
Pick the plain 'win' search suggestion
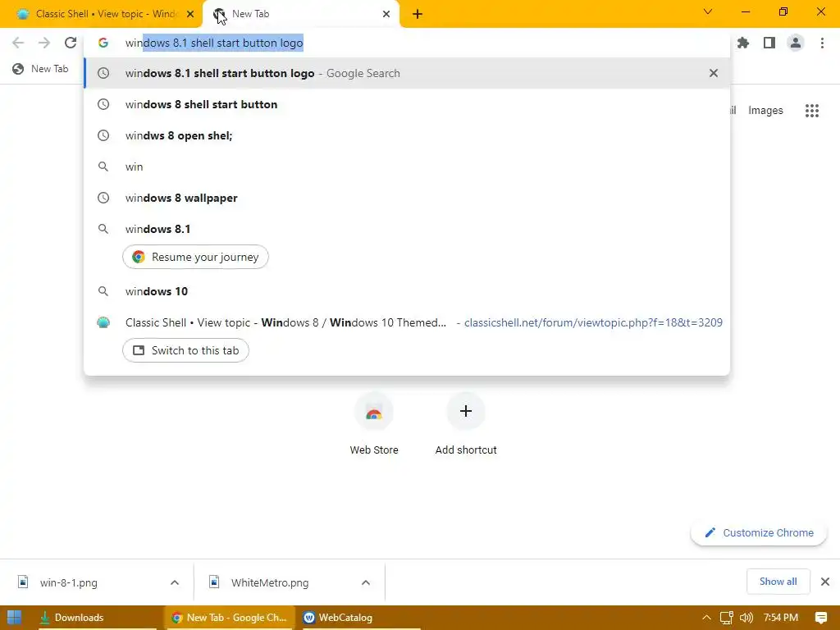tap(407, 166)
